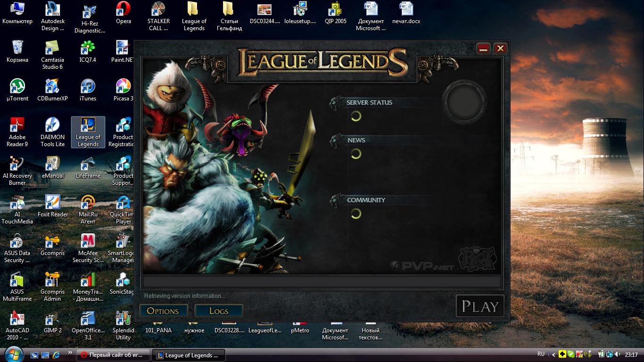Open Hi-Rez Diagnostics shortcut

[90, 18]
